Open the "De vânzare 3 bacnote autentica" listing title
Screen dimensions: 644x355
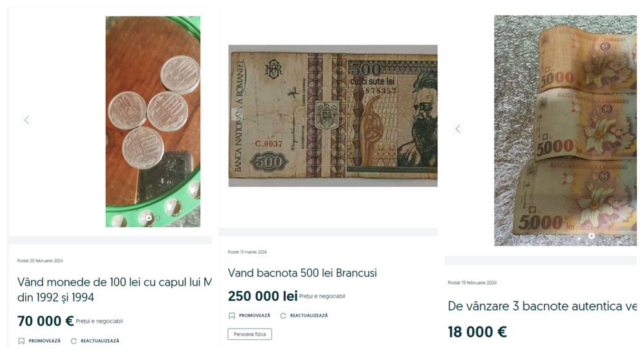pos(542,306)
